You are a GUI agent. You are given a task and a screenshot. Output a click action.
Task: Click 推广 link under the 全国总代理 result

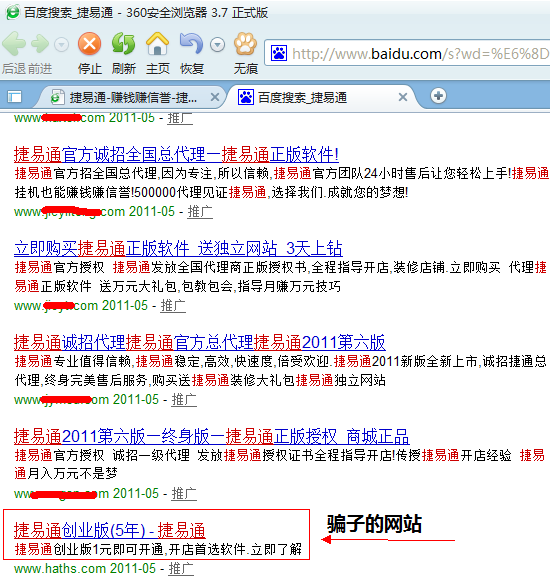(200, 212)
